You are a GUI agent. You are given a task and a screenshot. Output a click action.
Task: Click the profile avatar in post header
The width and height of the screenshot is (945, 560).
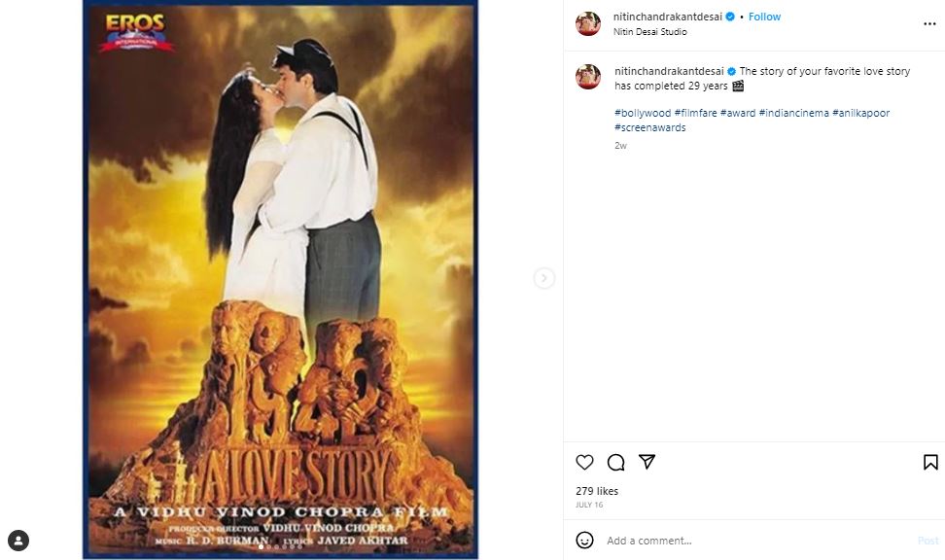pos(587,23)
